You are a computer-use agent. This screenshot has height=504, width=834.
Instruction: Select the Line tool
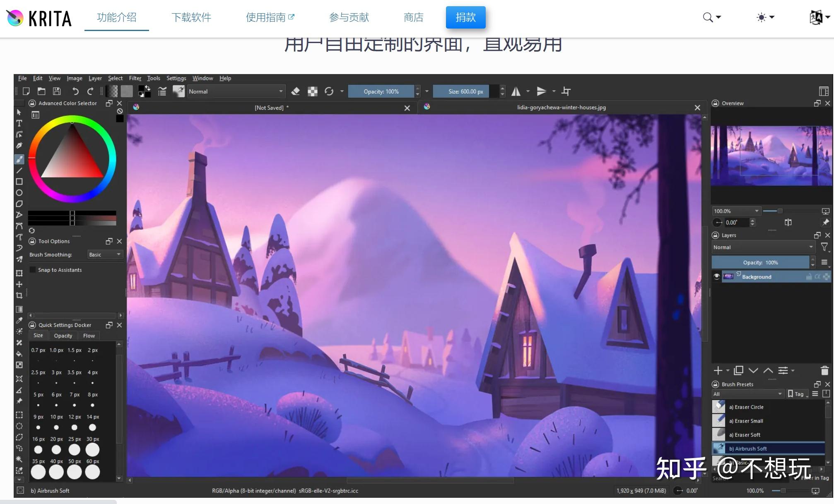click(19, 170)
